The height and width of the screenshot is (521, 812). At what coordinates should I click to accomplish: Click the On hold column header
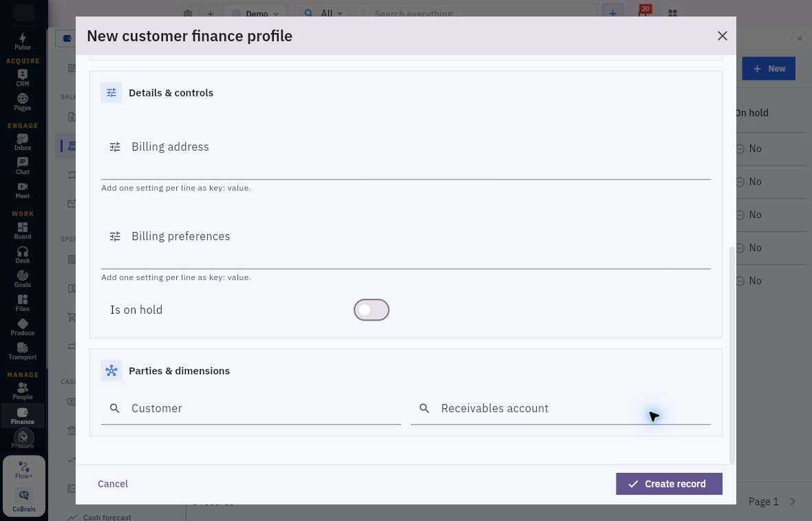751,113
